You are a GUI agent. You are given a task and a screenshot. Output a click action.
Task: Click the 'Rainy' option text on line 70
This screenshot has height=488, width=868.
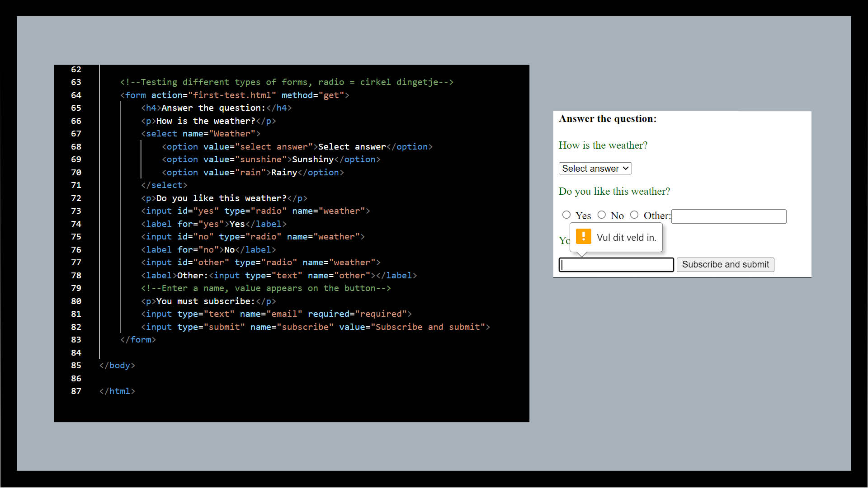[284, 172]
